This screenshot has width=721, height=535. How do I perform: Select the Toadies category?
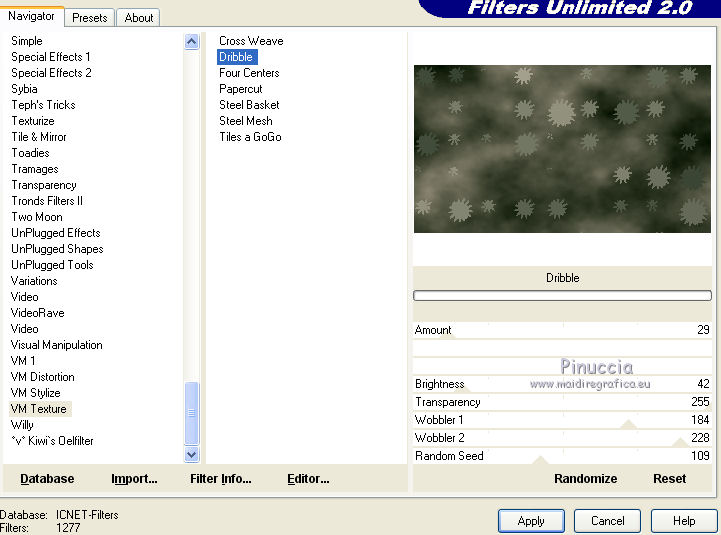coord(30,153)
